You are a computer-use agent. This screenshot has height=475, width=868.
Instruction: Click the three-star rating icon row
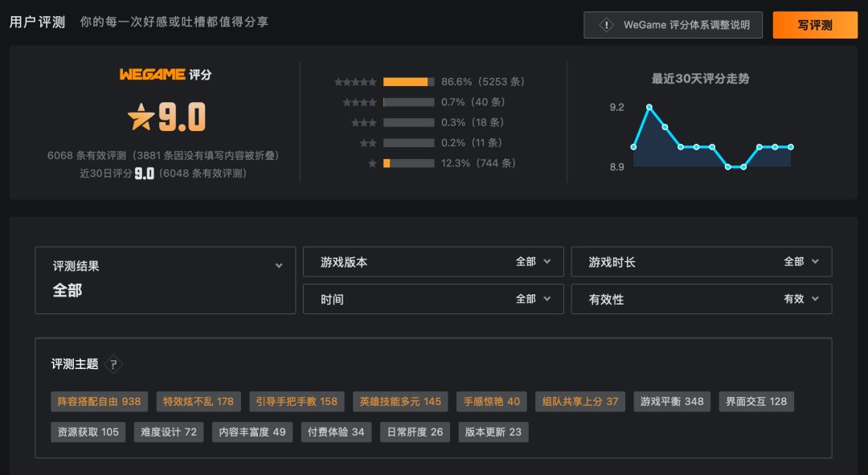pos(364,123)
